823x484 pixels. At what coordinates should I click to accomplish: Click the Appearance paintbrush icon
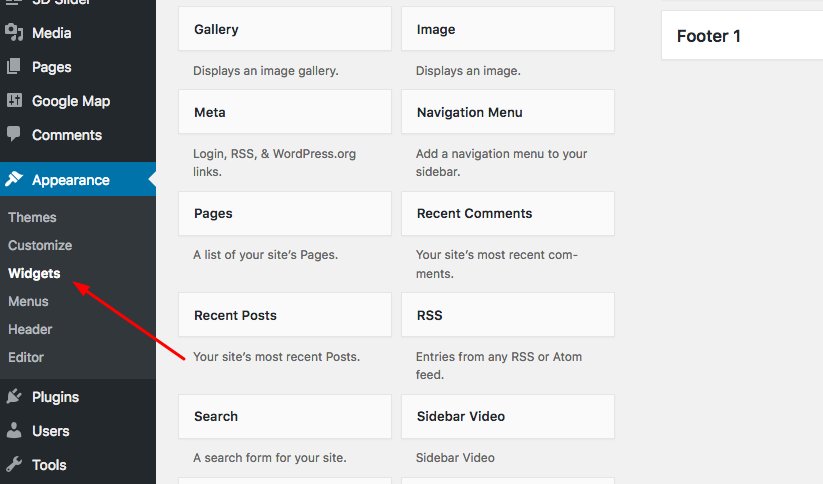pyautogui.click(x=14, y=179)
